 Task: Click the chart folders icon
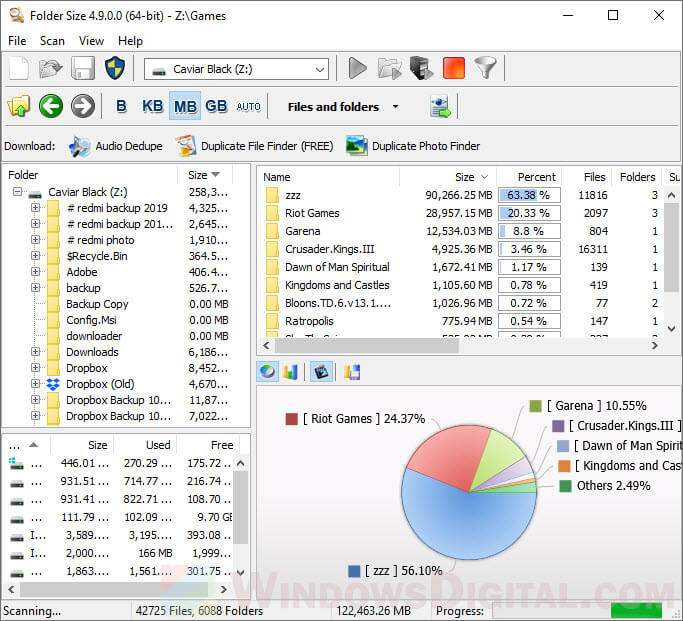click(352, 372)
